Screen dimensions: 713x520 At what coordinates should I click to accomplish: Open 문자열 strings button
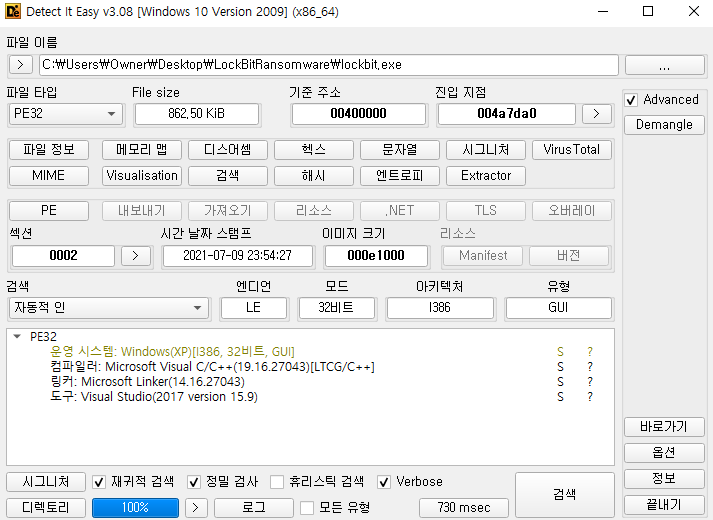tap(400, 150)
